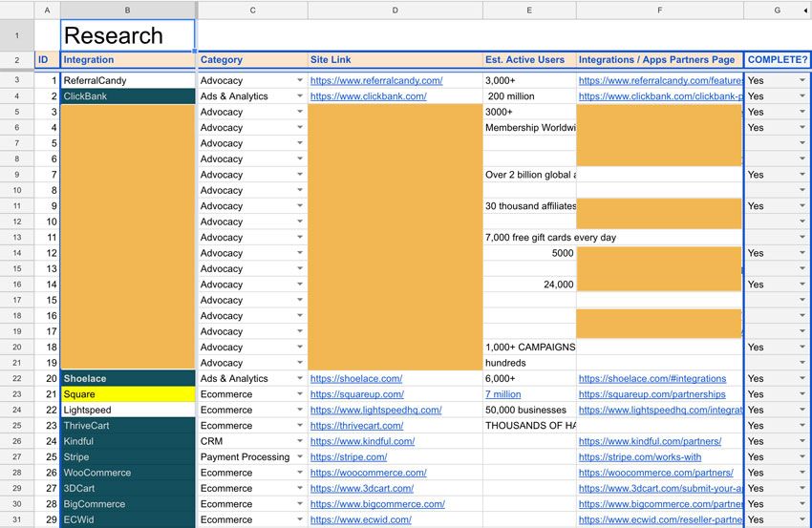The height and width of the screenshot is (528, 812).
Task: Click the select-all corner box
Action: tap(17, 10)
